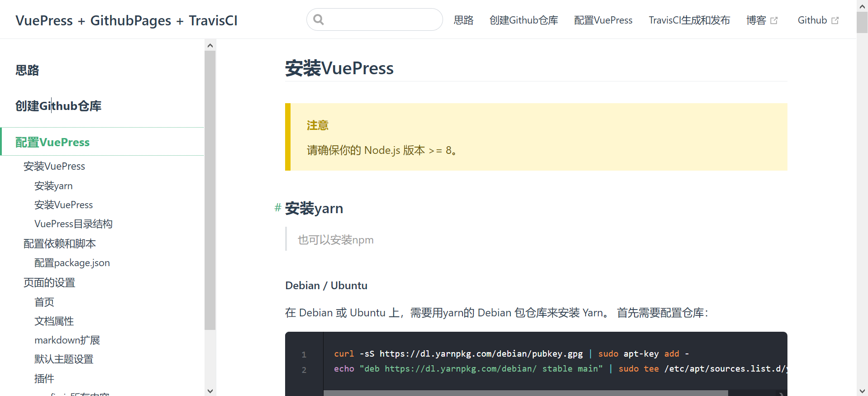Jump to 插件 in the sidebar
The width and height of the screenshot is (868, 396).
[44, 378]
